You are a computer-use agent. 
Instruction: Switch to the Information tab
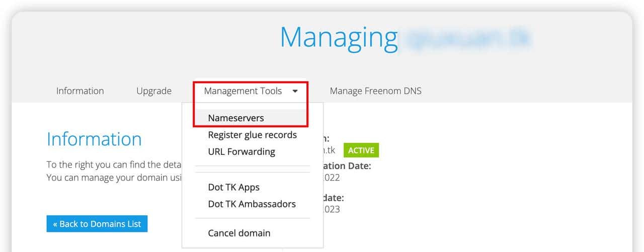pyautogui.click(x=80, y=91)
